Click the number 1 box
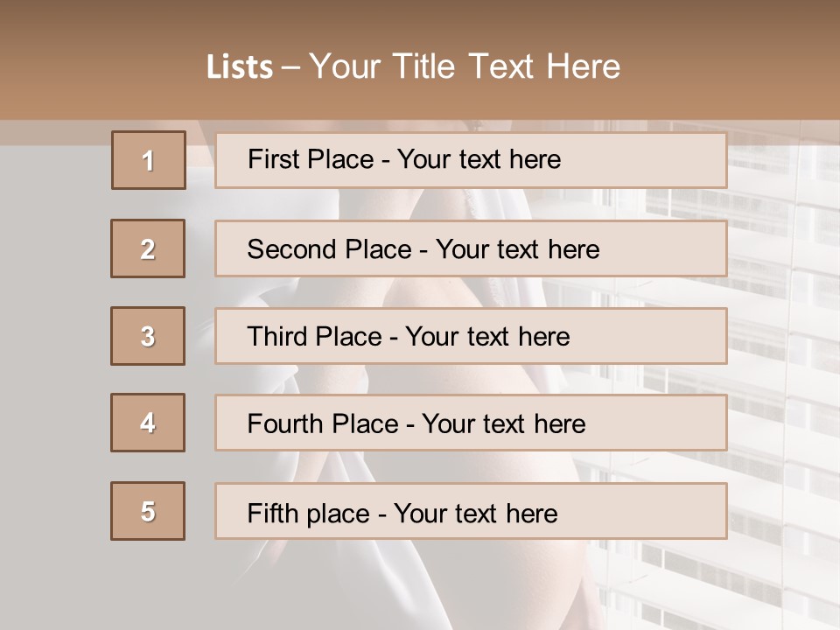Screen dimensions: 840x630 148,160
